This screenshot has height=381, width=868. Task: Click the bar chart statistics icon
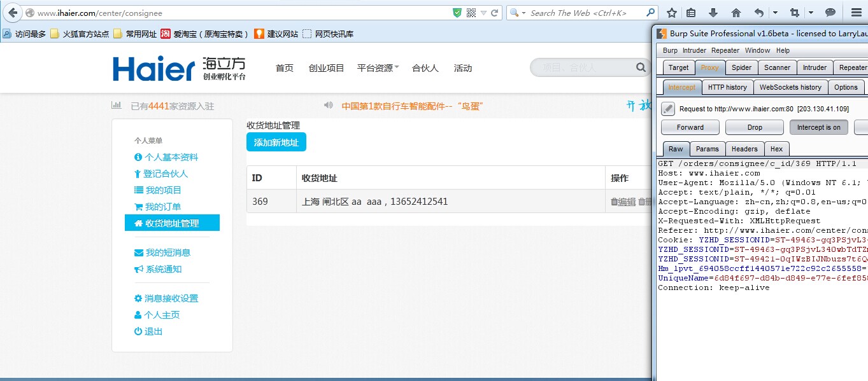(x=117, y=106)
